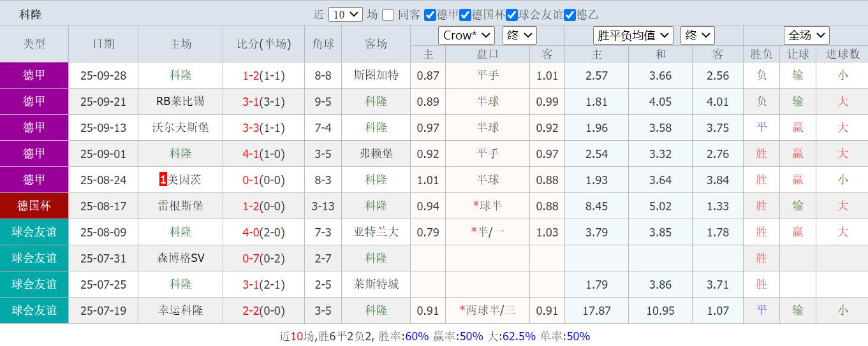Image resolution: width=868 pixels, height=346 pixels.
Task: Toggle the 同客 checkbox
Action: [x=388, y=15]
